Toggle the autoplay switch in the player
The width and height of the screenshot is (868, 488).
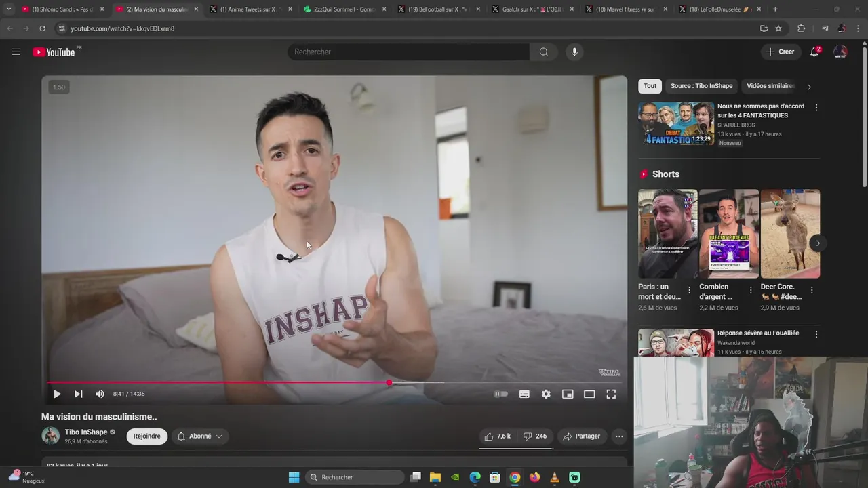click(501, 394)
